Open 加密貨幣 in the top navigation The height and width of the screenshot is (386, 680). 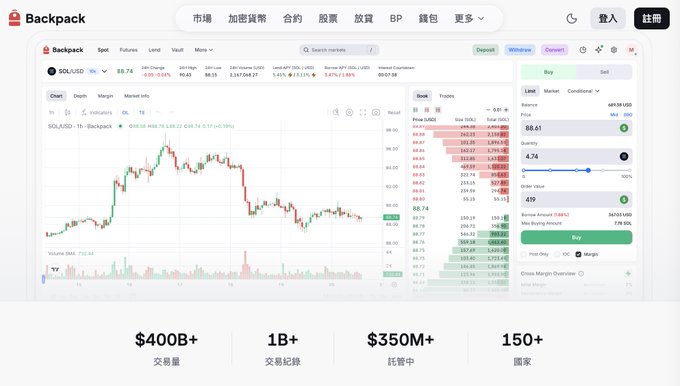click(247, 19)
